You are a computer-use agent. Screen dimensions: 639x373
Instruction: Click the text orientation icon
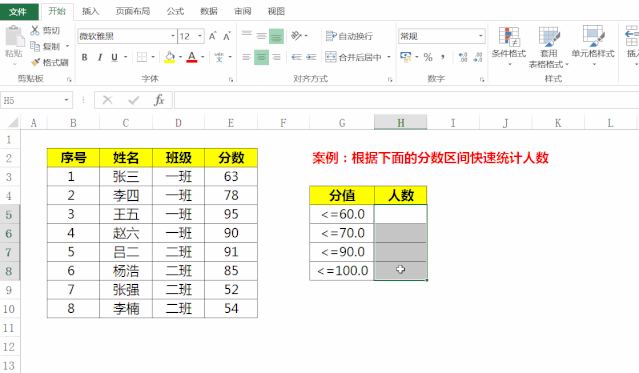click(296, 36)
